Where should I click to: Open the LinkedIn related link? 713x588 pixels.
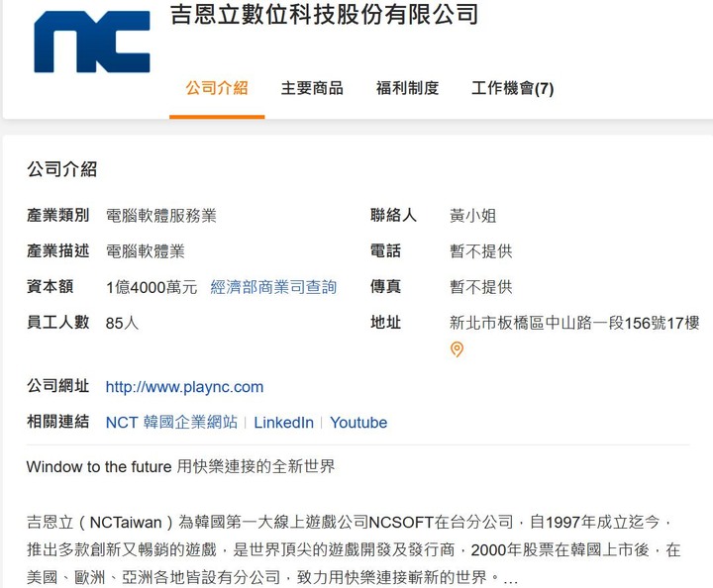[284, 423]
